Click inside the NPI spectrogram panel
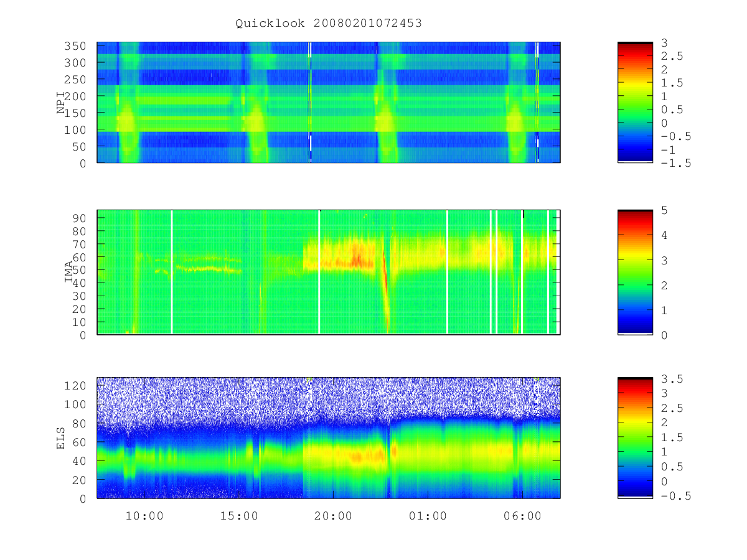This screenshot has height=560, width=747. point(329,102)
